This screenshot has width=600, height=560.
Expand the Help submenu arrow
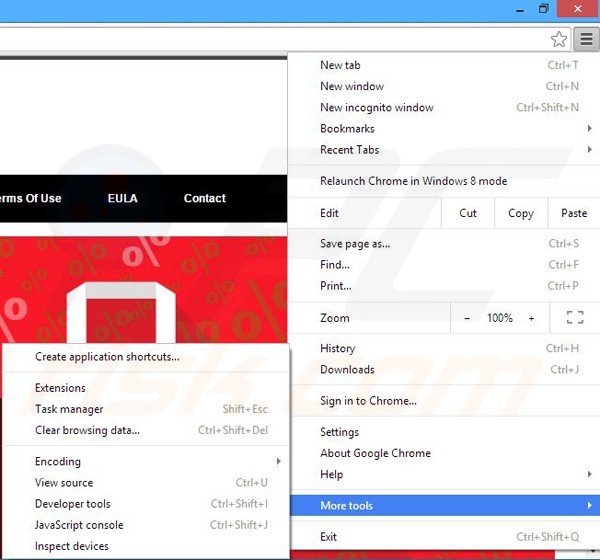coord(590,474)
